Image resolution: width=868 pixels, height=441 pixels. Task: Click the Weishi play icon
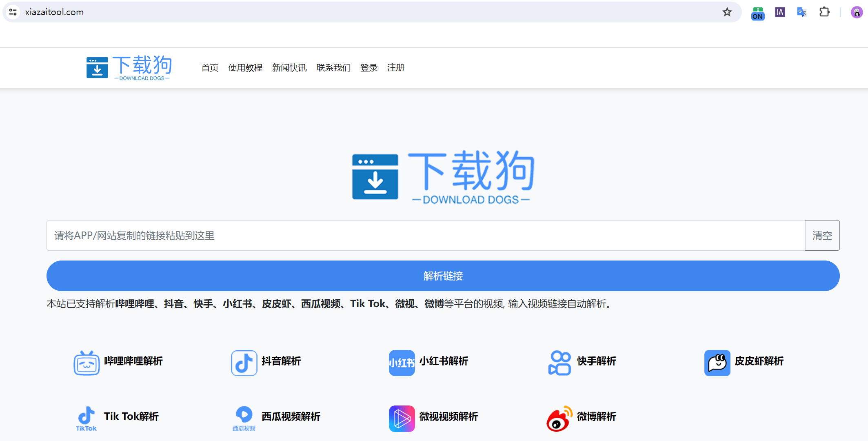coord(402,418)
